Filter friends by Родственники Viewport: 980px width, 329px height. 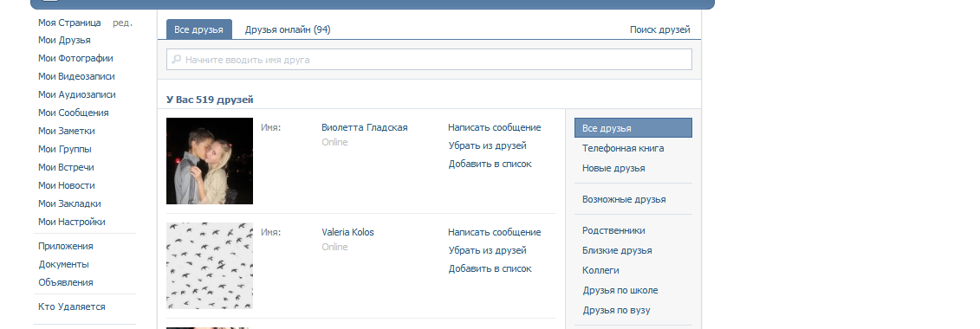pos(613,230)
